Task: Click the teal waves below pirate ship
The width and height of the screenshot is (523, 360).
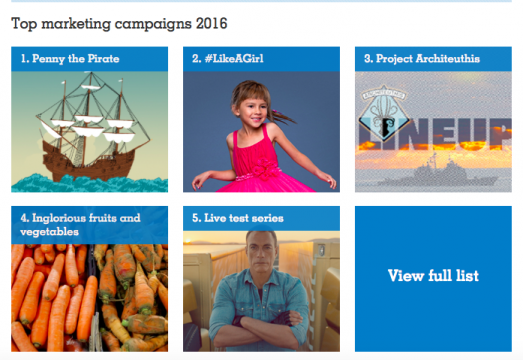Action: 89,184
